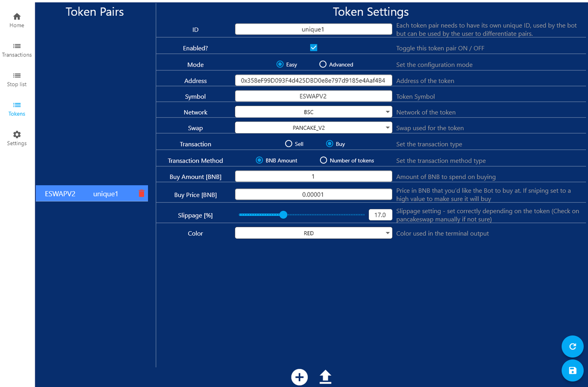The width and height of the screenshot is (588, 387).
Task: Open the Stop list icon
Action: (x=17, y=75)
